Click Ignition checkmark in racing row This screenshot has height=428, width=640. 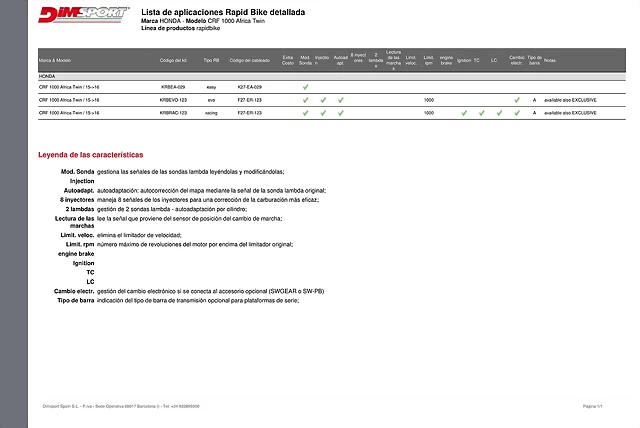coord(464,113)
